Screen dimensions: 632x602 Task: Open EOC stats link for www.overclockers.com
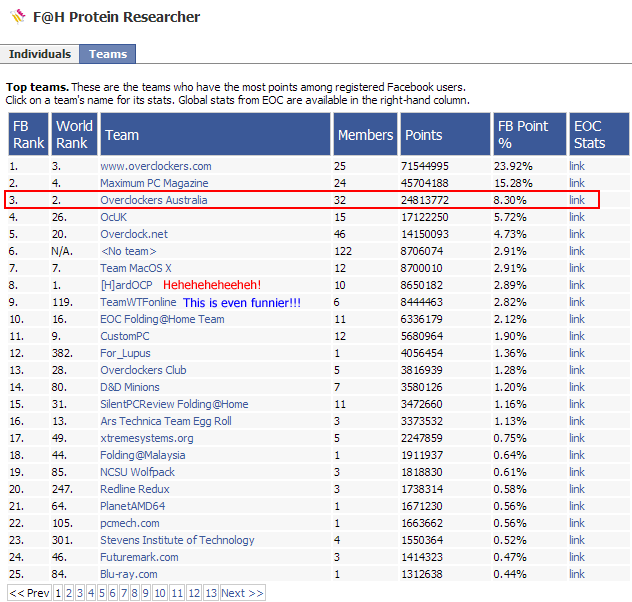click(577, 166)
